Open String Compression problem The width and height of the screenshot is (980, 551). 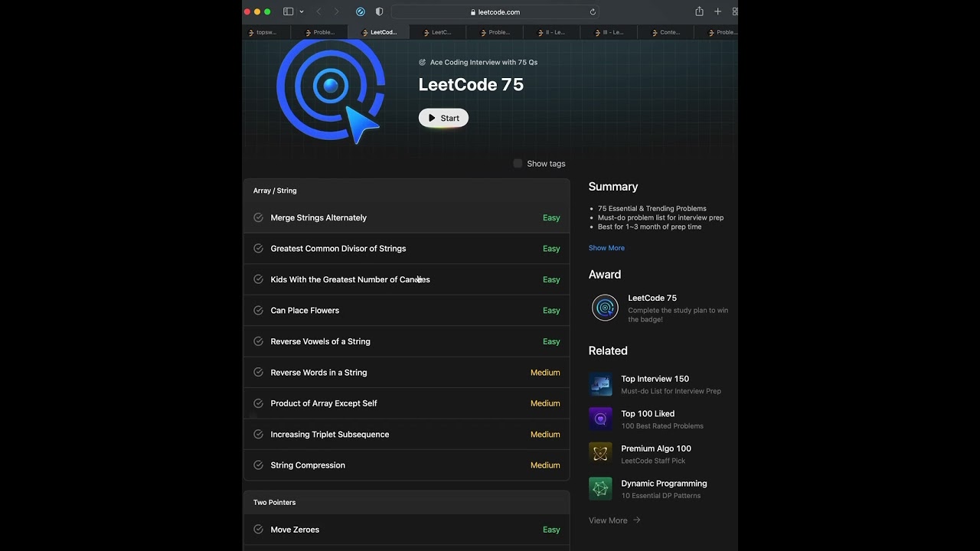[x=308, y=465]
